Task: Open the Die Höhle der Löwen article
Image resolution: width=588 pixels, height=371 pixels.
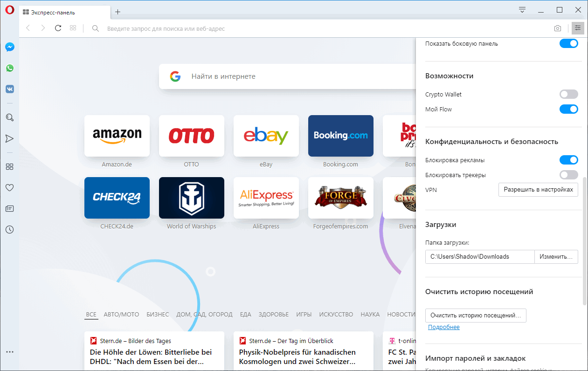Action: 154,351
